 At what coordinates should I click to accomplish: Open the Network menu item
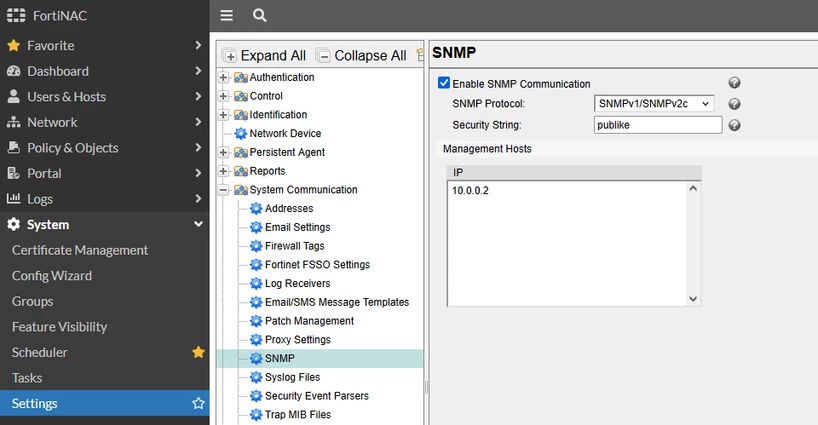(x=104, y=122)
